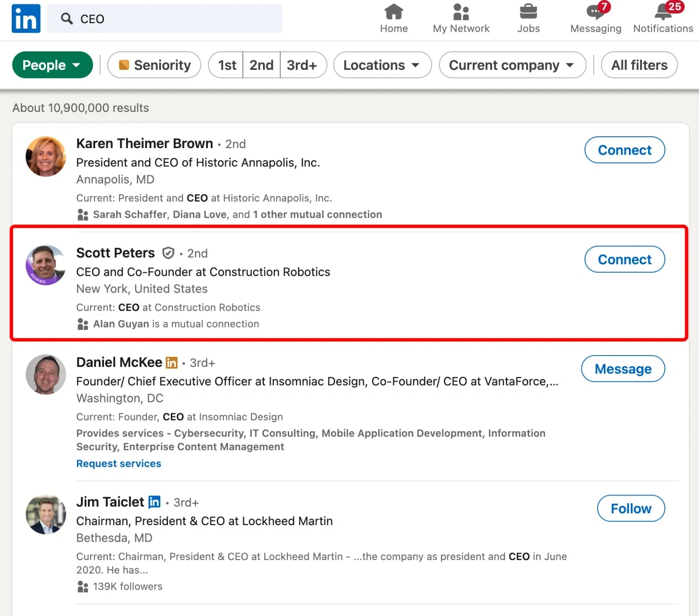Open Scott Peters' profile photo
This screenshot has height=616, width=699.
(x=46, y=265)
